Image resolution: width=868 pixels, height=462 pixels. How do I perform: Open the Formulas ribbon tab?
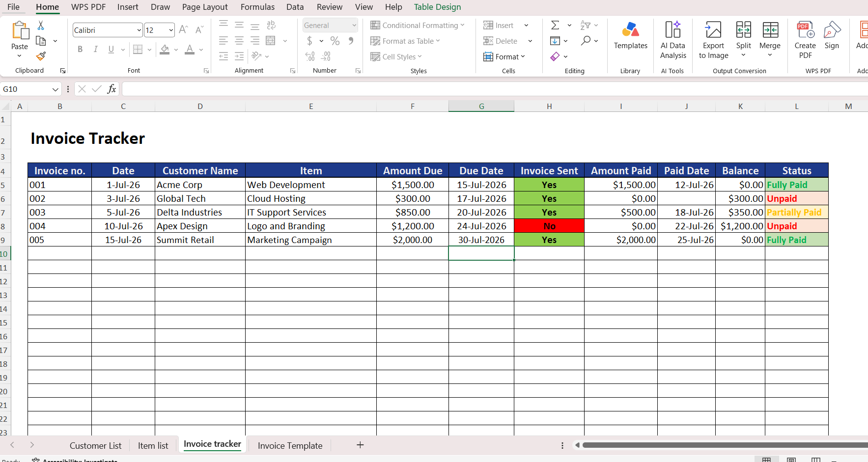(257, 7)
